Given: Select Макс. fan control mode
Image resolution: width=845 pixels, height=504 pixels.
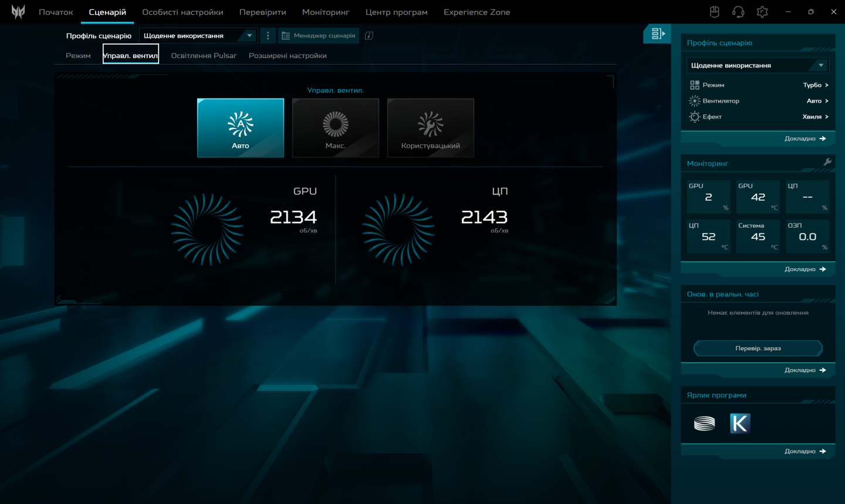Looking at the screenshot, I should pos(336,128).
